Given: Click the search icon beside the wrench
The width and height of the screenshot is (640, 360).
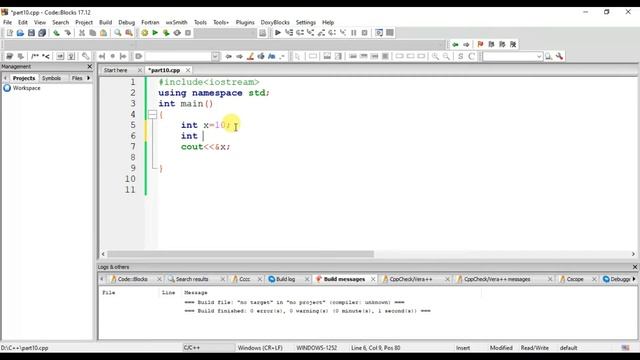Looking at the screenshot, I should [549, 56].
